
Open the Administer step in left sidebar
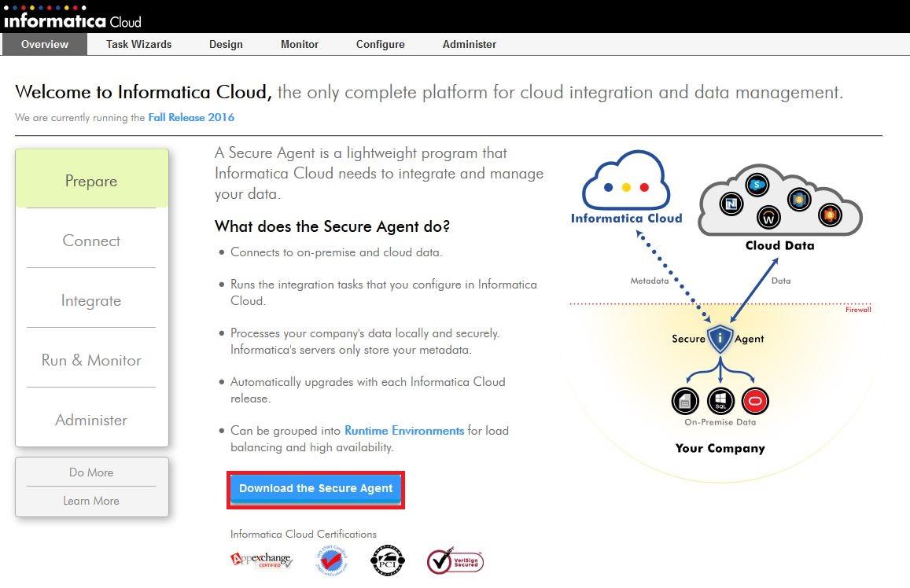coord(92,419)
